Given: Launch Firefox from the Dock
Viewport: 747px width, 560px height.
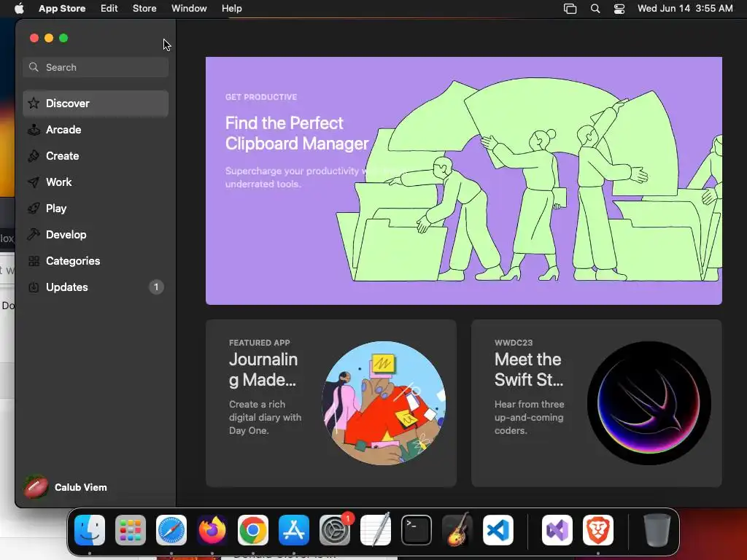Looking at the screenshot, I should (212, 530).
